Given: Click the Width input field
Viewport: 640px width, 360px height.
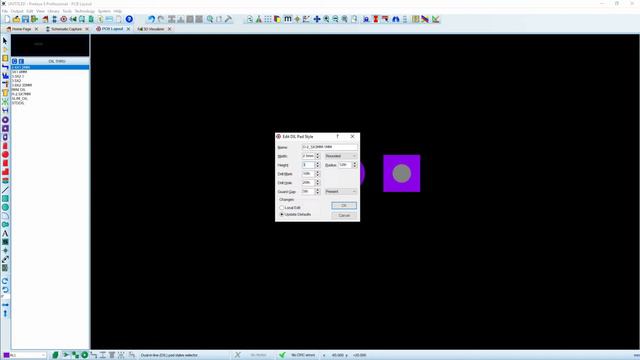Looking at the screenshot, I should click(x=309, y=156).
